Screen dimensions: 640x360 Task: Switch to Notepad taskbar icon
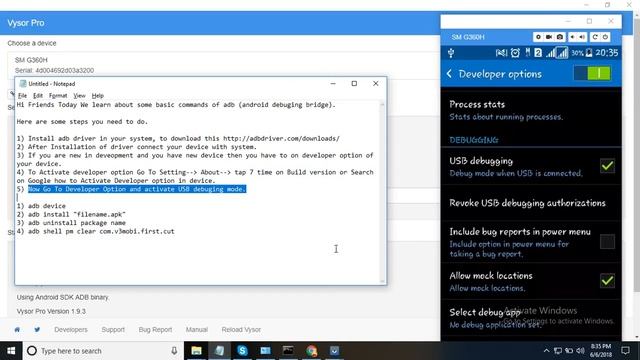pyautogui.click(x=220, y=351)
